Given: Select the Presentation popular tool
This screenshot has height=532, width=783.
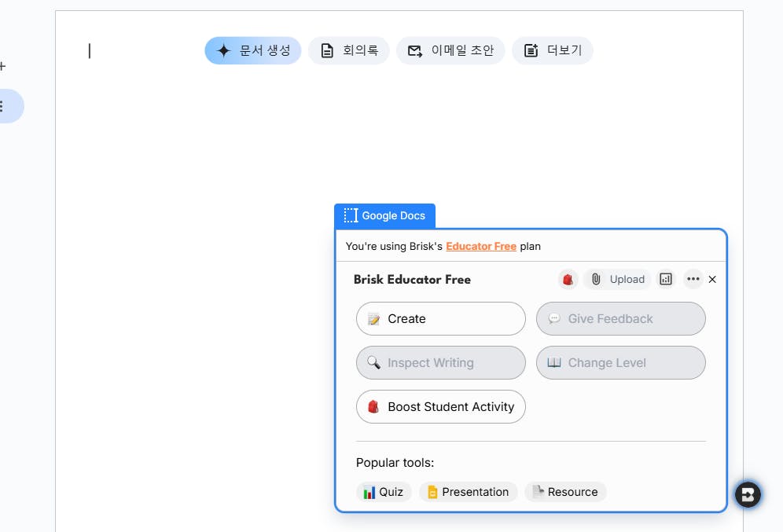Looking at the screenshot, I should click(x=469, y=492).
